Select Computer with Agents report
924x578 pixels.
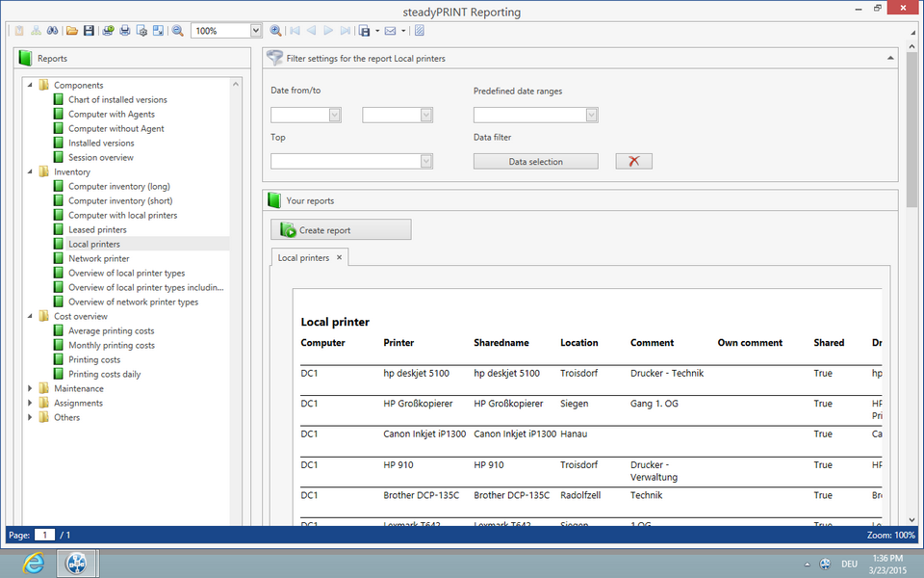[112, 114]
